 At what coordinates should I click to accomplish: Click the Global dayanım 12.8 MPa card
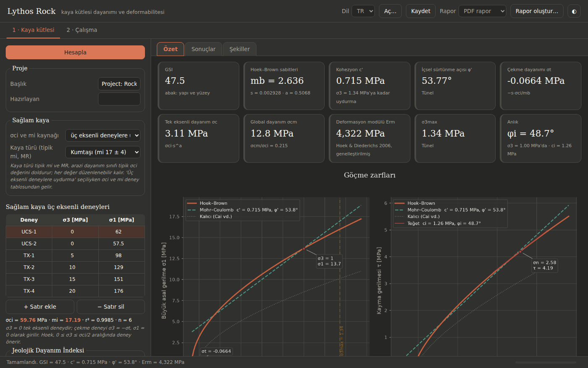tap(284, 138)
